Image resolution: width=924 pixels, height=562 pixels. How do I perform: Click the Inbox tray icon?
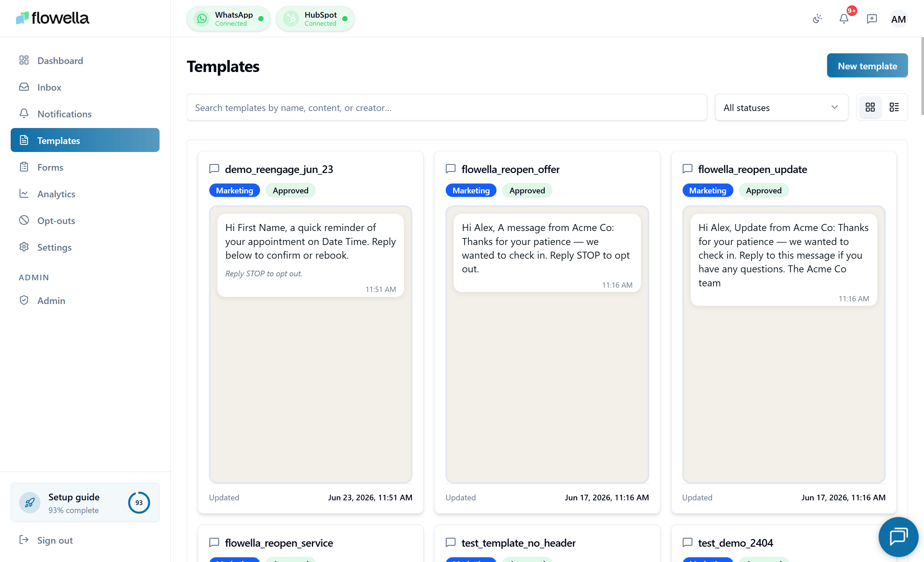click(24, 87)
